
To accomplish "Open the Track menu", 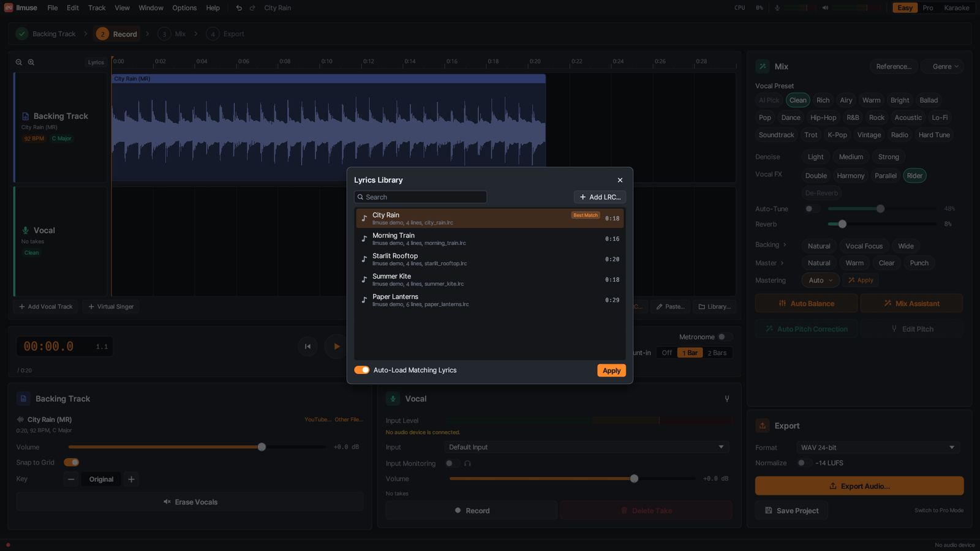I will tap(97, 8).
